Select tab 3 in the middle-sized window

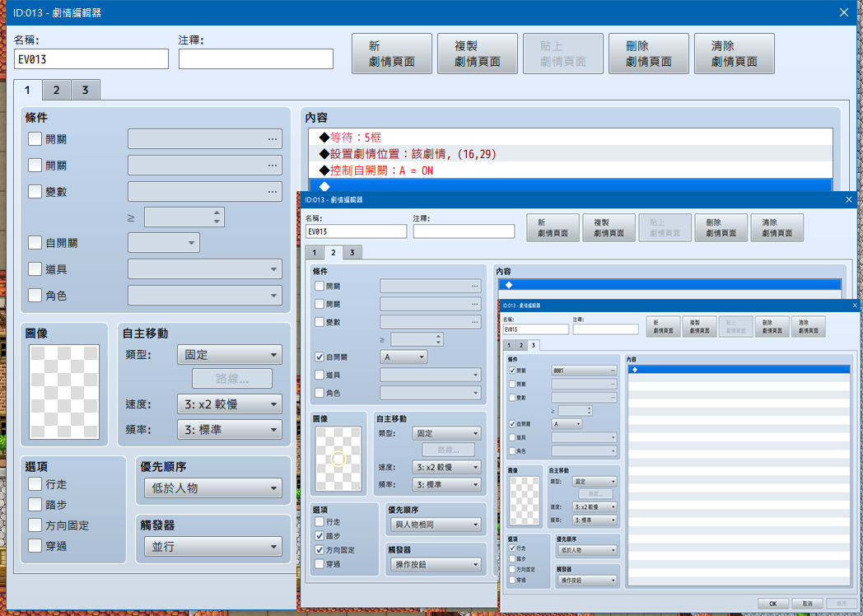pyautogui.click(x=352, y=252)
